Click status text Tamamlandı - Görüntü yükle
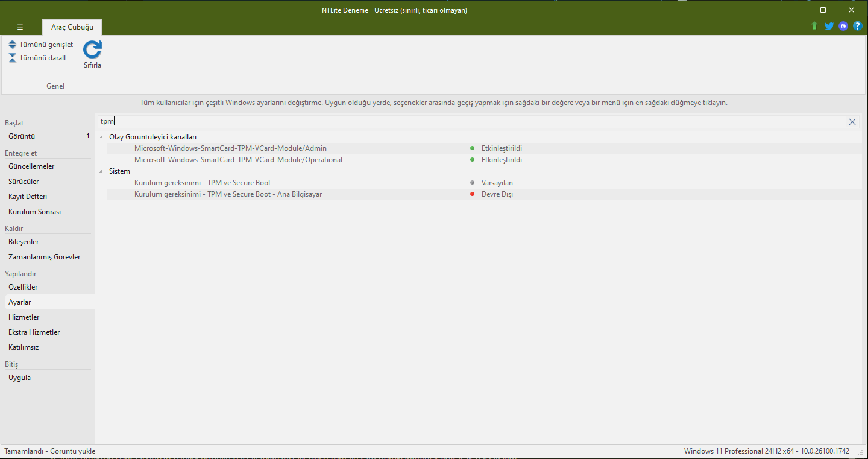The width and height of the screenshot is (868, 459). tap(49, 451)
